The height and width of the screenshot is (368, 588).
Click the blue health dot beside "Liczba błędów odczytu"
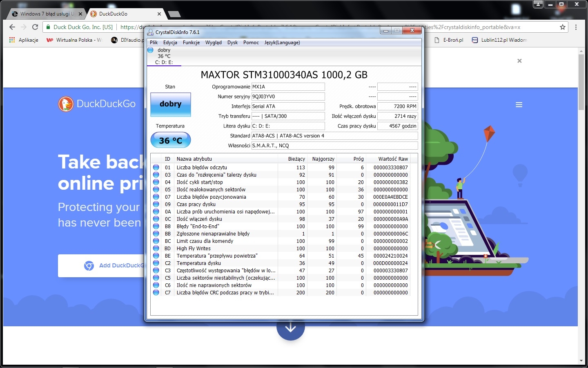click(156, 167)
